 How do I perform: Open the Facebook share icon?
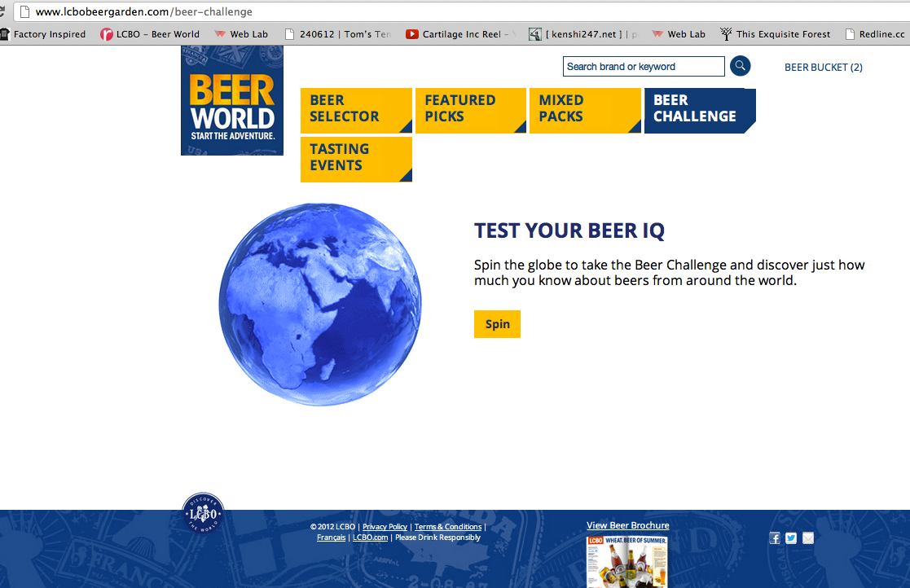(x=775, y=538)
